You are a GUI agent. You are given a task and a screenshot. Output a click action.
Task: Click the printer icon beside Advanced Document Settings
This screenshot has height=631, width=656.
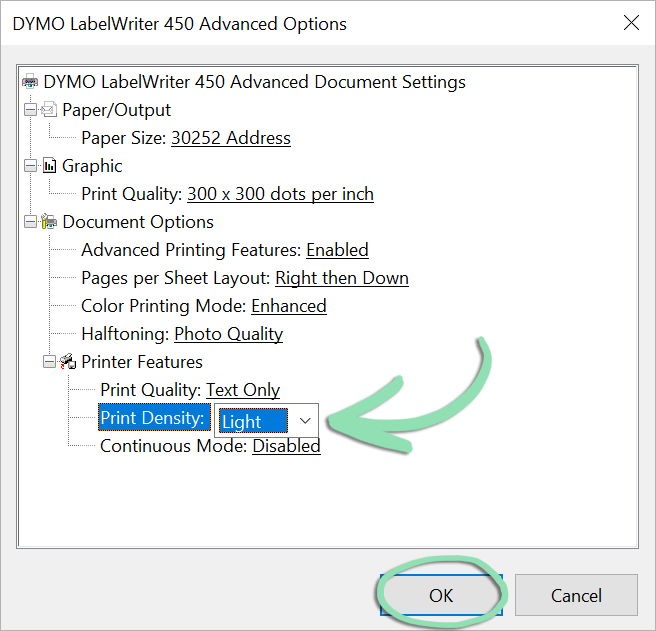click(x=31, y=82)
